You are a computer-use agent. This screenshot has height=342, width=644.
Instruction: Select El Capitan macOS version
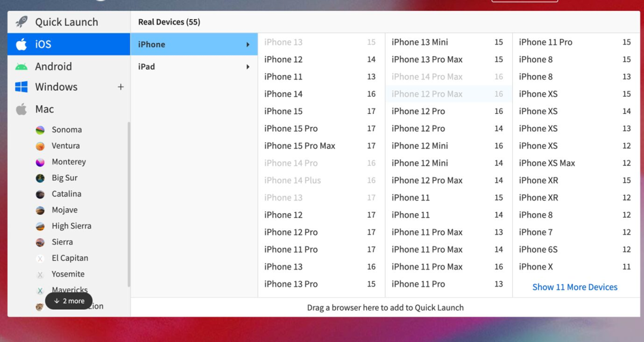click(70, 258)
